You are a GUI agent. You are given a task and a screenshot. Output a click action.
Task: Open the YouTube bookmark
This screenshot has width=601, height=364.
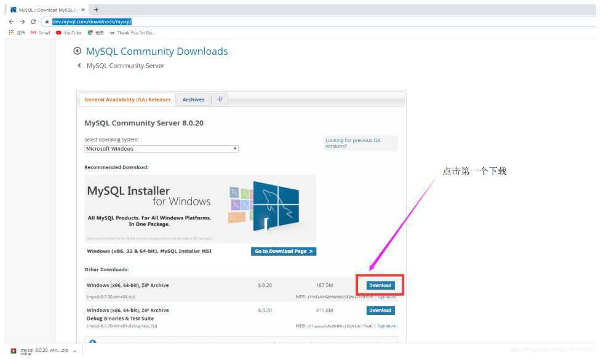tap(69, 33)
